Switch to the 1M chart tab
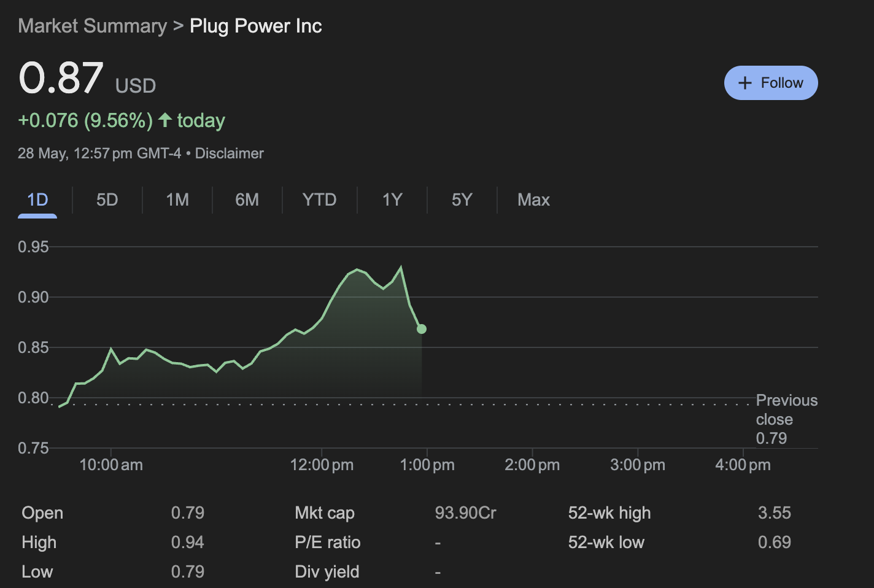The width and height of the screenshot is (874, 588). [x=177, y=199]
